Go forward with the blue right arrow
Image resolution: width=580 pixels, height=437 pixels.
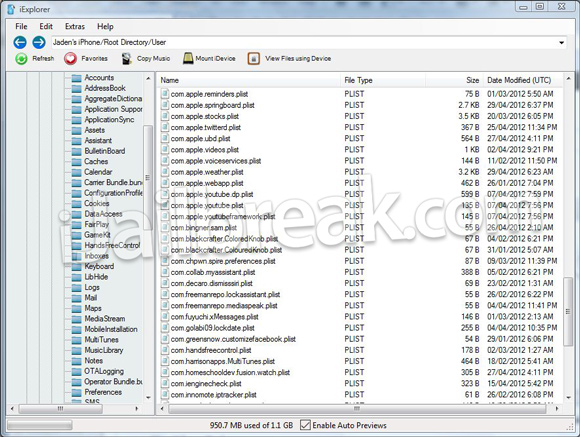pos(39,42)
